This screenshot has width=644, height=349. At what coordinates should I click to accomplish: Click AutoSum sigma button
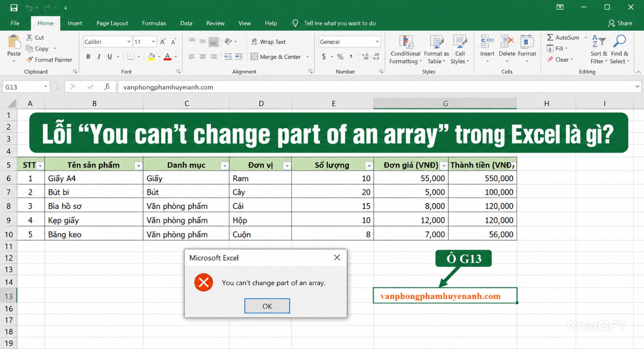563,37
